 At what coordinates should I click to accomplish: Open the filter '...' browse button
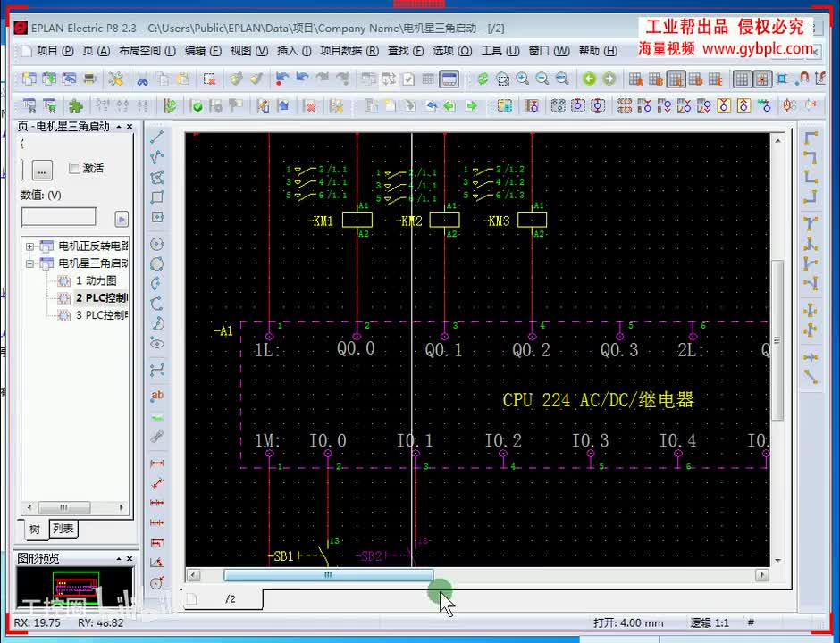[42, 171]
